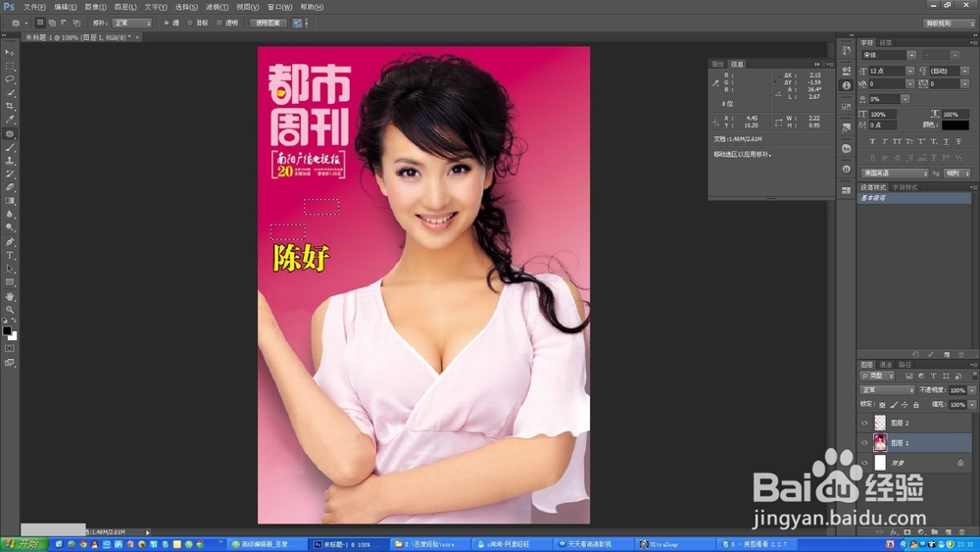Select the Brush tool

(x=10, y=147)
